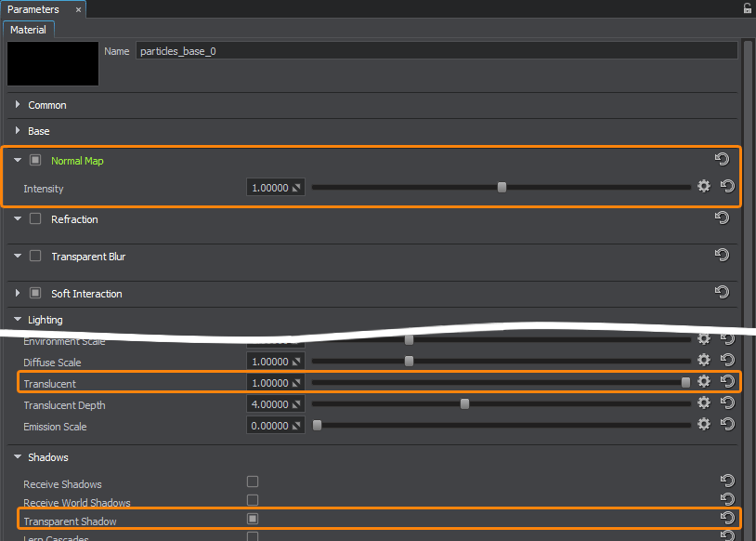
Task: Reset Receive Shadows option
Action: (x=727, y=481)
